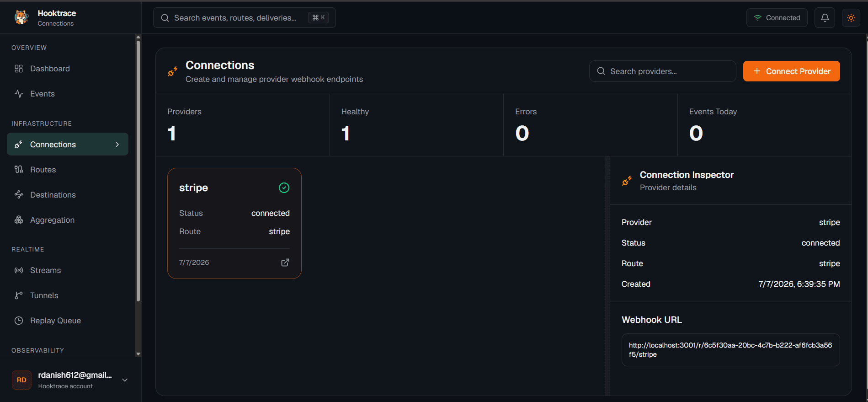Click the sidebar scrollbar thumb
This screenshot has height=402, width=868.
[138, 172]
